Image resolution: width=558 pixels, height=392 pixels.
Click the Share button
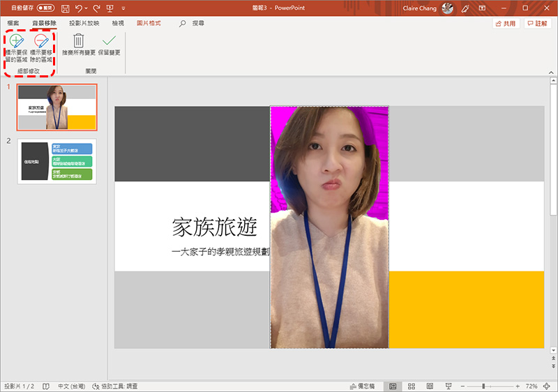506,24
